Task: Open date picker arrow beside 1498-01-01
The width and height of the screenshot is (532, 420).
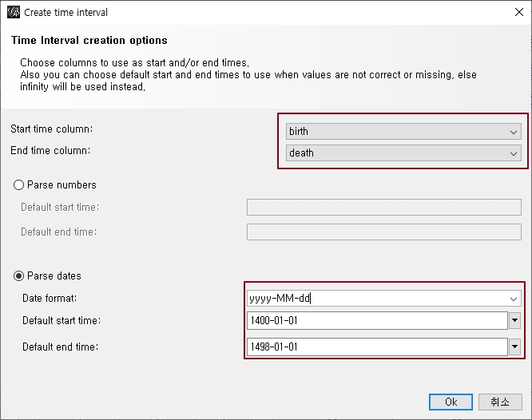Action: [x=515, y=347]
